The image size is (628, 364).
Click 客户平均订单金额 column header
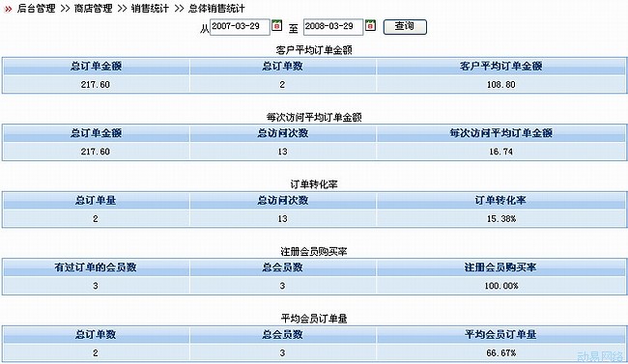(500, 66)
